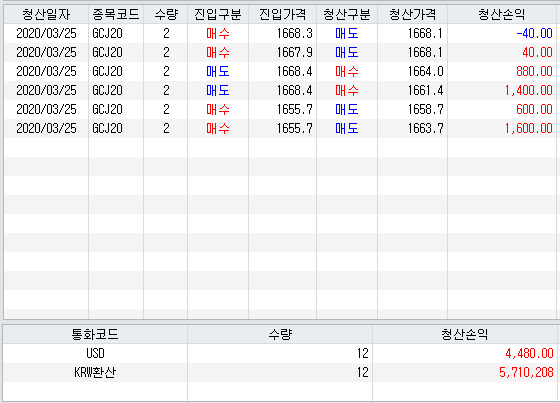Click the 5,710,208 KRW profit cell
This screenshot has height=403, width=560.
(465, 372)
